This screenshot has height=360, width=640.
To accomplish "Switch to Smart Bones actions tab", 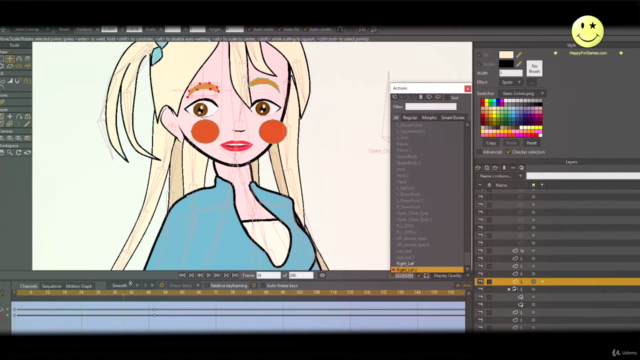I will click(453, 118).
